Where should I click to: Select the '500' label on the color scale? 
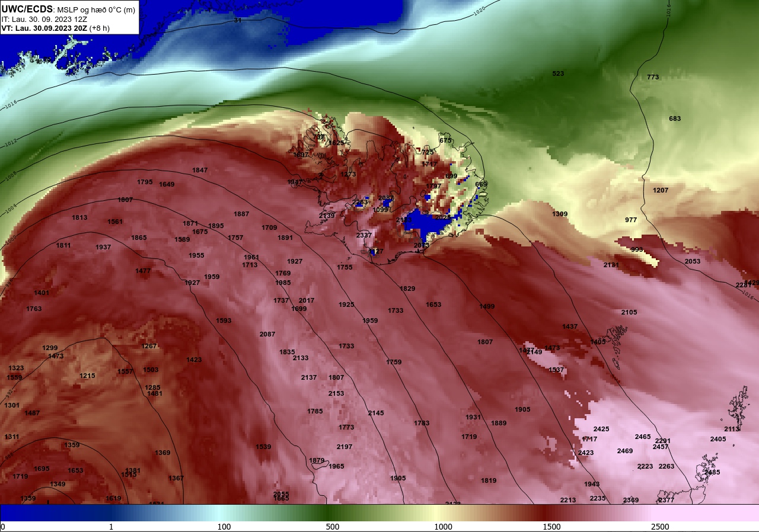[x=333, y=527]
